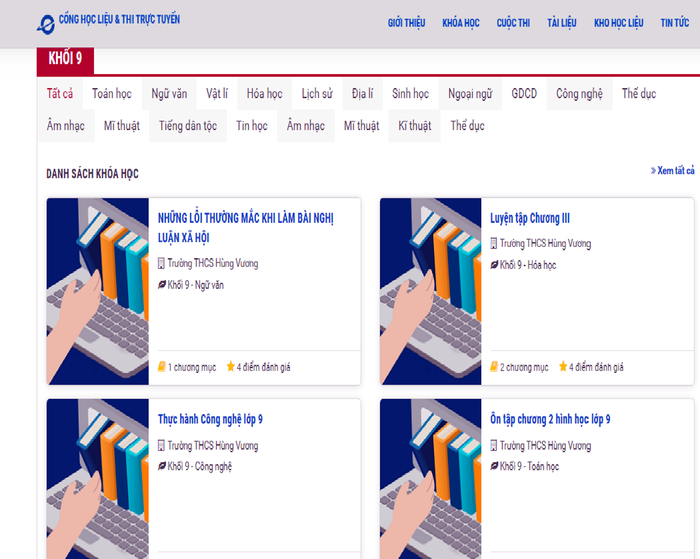Filter courses by Tiếng dân tộc
The height and width of the screenshot is (559, 700).
(x=188, y=126)
